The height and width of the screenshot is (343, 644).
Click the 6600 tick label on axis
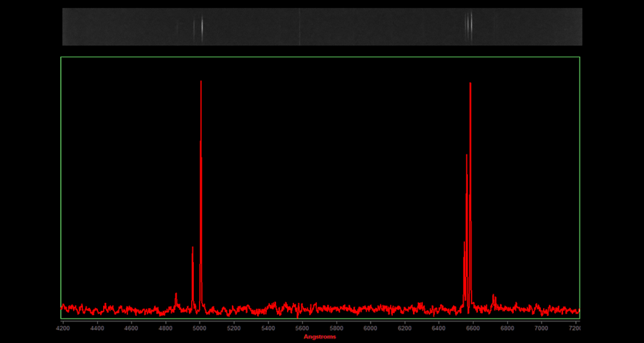click(472, 328)
